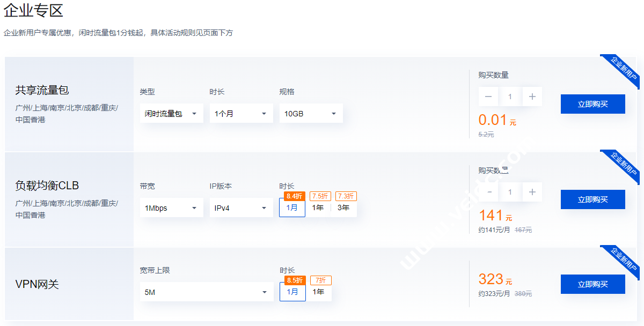
Task: Click the 企业新用户专属优惠 description line
Action: 118,33
